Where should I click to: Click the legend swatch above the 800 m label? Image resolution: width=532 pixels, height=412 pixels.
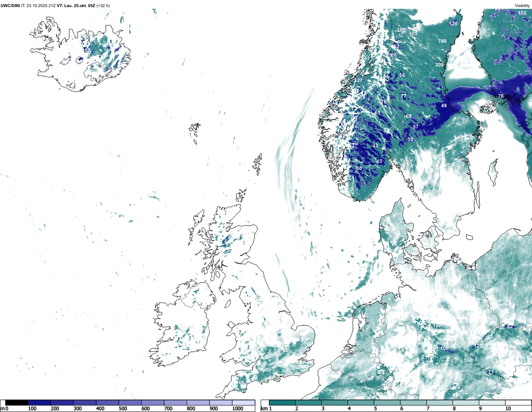coord(198,402)
